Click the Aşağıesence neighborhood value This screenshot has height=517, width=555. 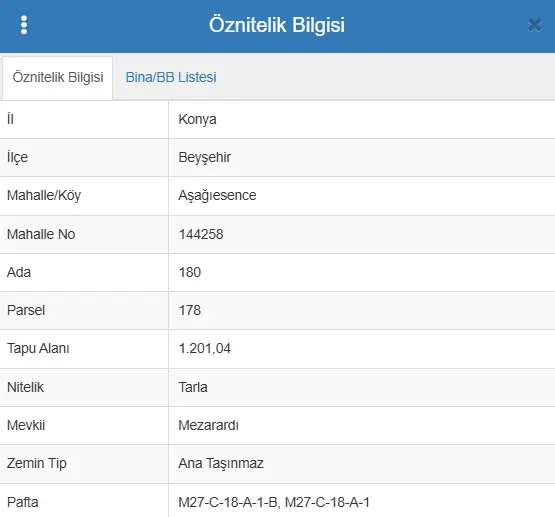tap(217, 195)
